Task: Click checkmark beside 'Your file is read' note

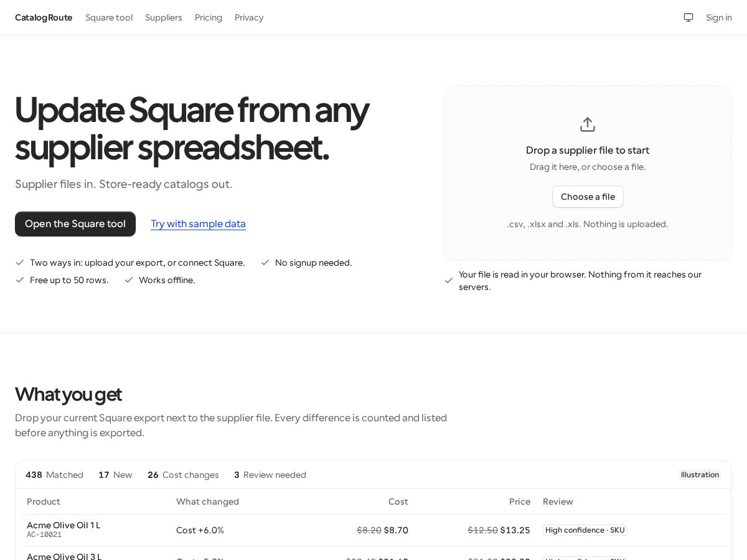Action: [x=449, y=281]
